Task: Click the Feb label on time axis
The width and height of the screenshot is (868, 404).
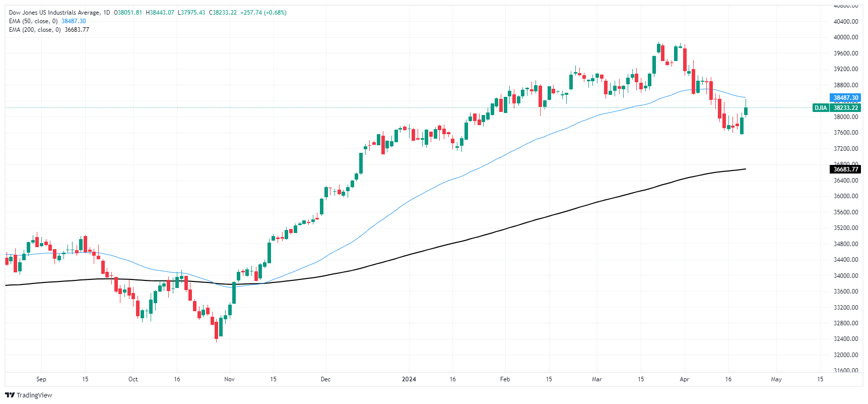Action: tap(505, 379)
